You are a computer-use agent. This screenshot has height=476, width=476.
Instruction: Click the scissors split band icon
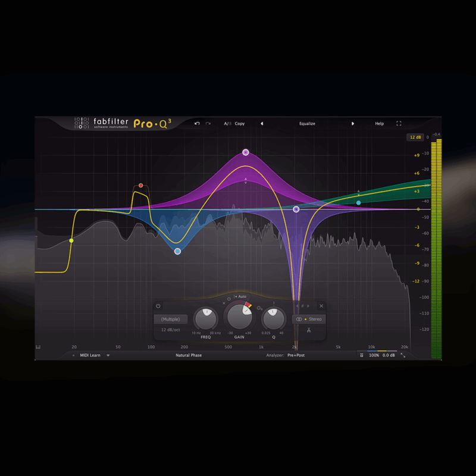pyautogui.click(x=309, y=330)
